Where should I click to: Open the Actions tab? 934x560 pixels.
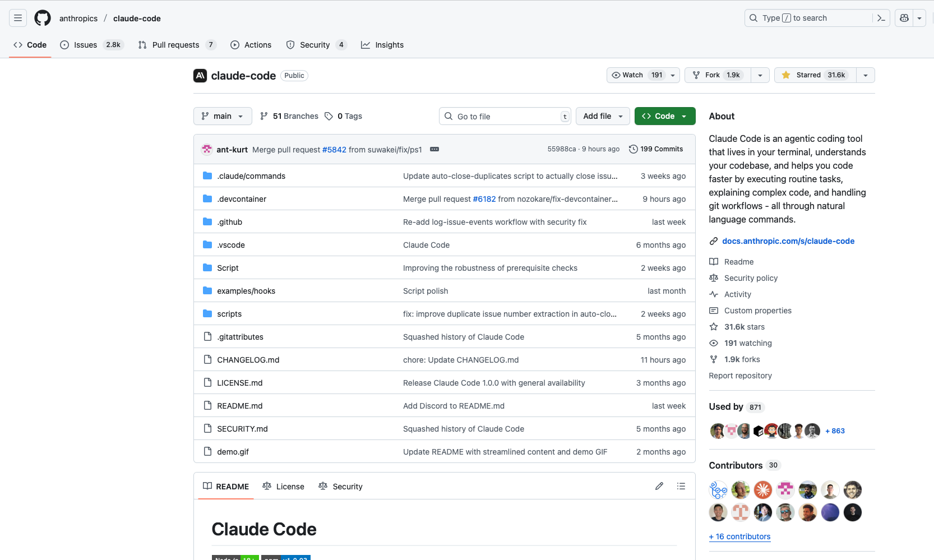click(x=251, y=45)
